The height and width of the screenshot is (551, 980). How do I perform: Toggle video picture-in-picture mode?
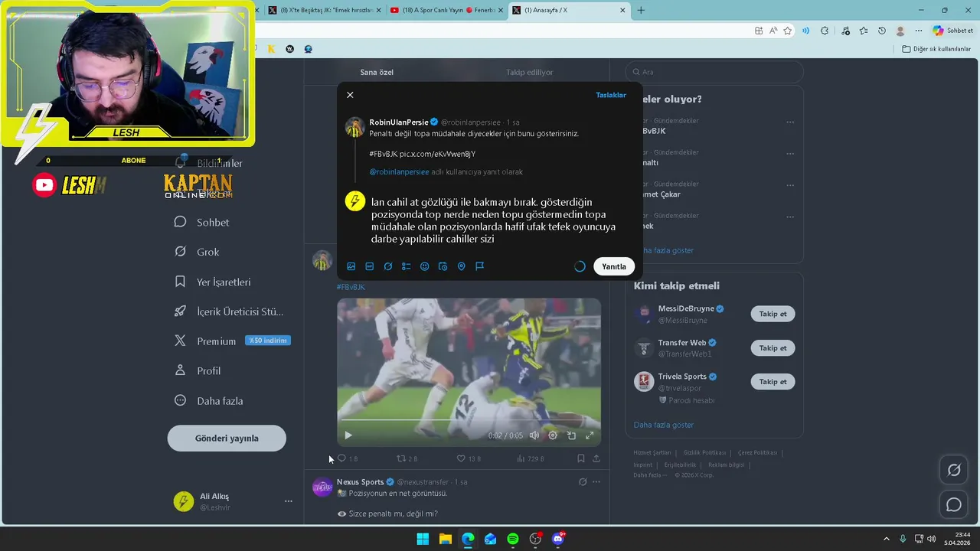(571, 435)
